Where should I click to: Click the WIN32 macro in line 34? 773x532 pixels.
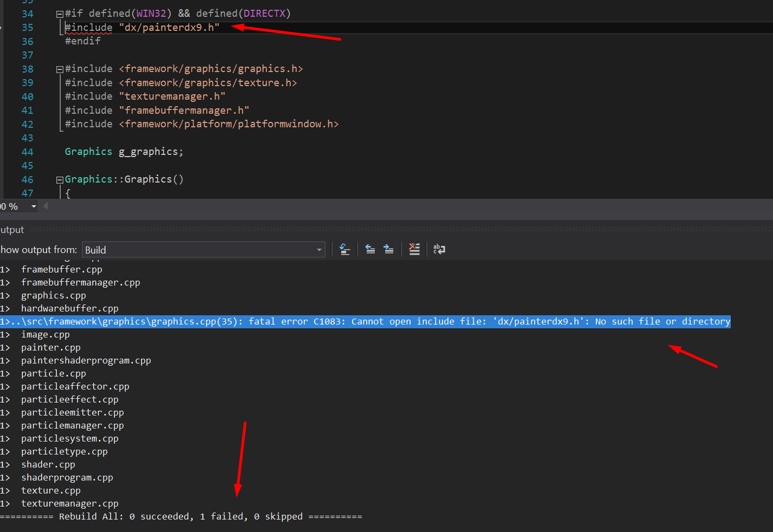tap(151, 14)
